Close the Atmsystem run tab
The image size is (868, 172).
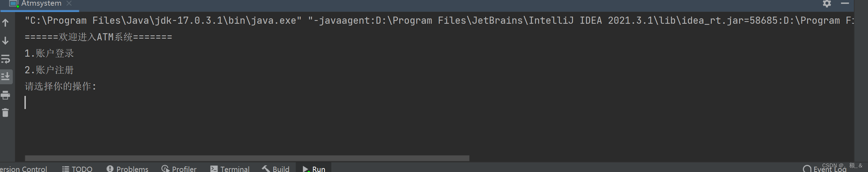69,3
